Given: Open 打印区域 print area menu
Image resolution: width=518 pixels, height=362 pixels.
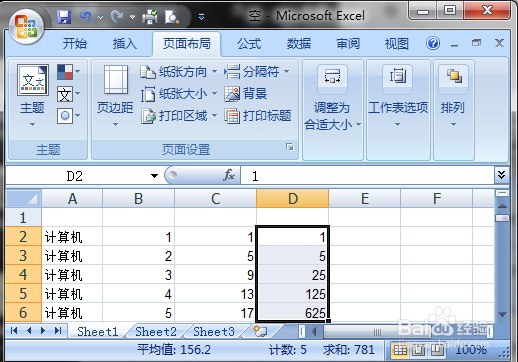Looking at the screenshot, I should pyautogui.click(x=179, y=116).
